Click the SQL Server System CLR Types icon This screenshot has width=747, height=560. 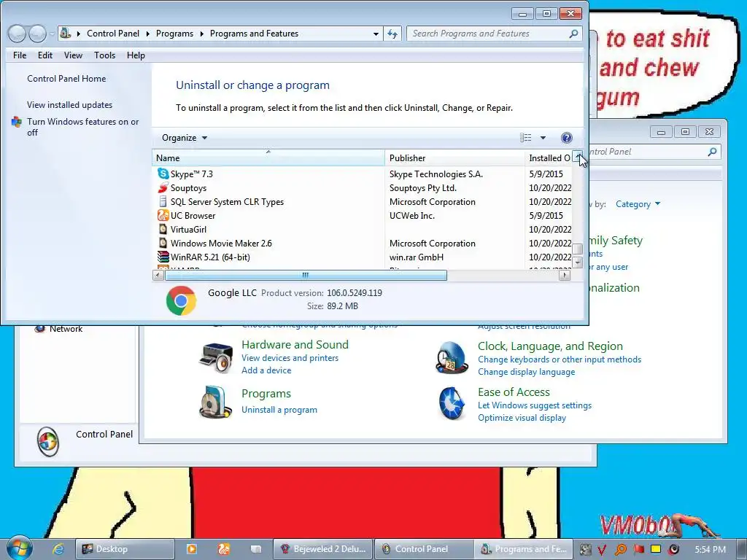[163, 201]
